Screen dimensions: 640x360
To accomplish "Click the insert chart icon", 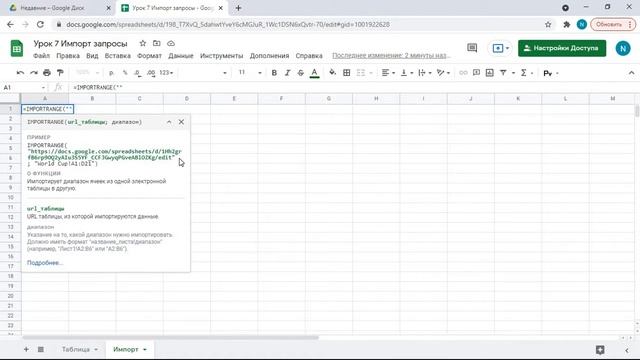I will tap(489, 73).
